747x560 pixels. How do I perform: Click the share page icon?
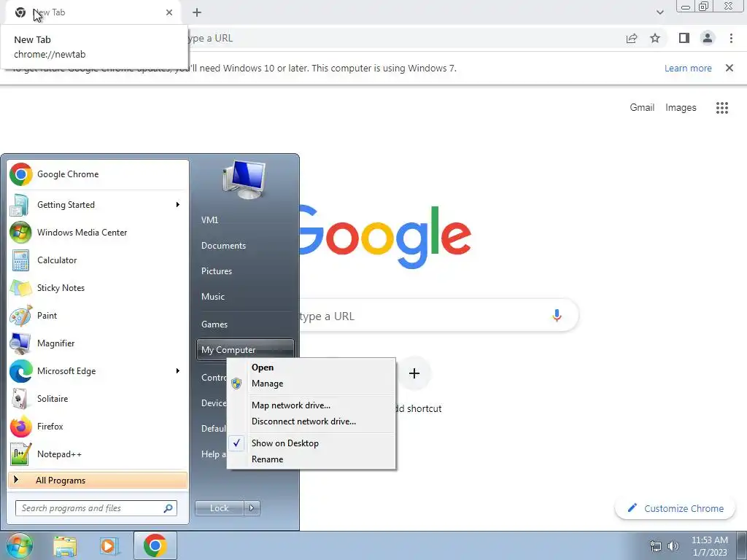632,38
